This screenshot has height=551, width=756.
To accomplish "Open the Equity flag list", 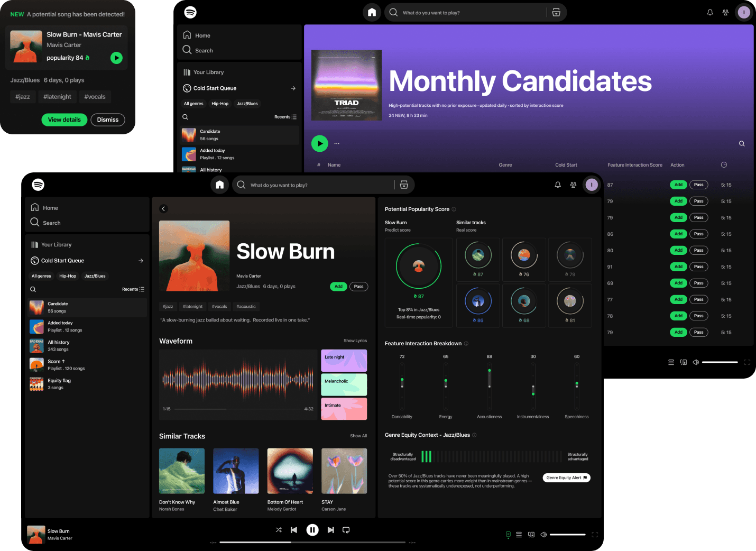I will coord(87,384).
